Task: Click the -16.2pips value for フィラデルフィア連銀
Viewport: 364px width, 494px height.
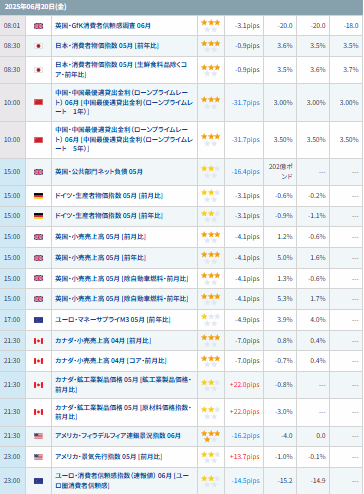Action: tap(246, 436)
